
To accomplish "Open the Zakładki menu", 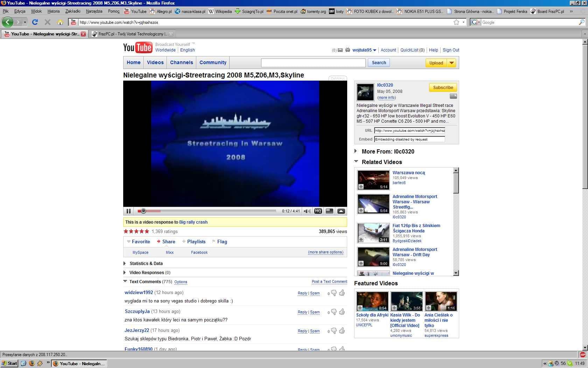I will (73, 11).
